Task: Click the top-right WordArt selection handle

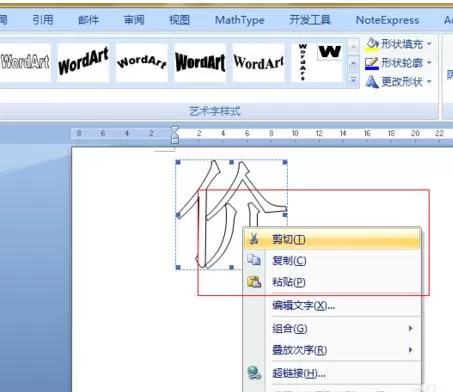Action: click(x=285, y=162)
